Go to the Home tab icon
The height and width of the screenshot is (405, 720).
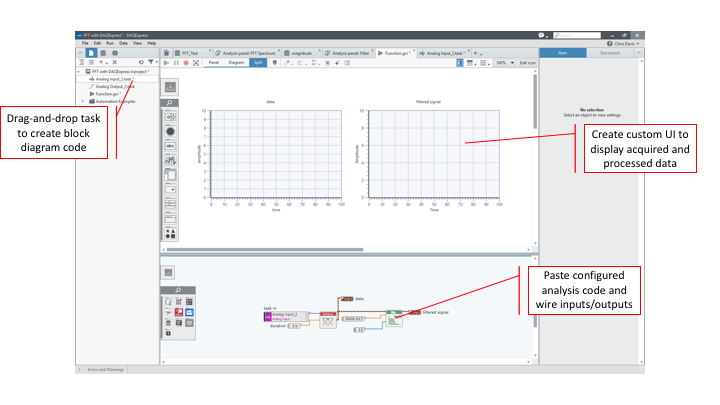[166, 52]
